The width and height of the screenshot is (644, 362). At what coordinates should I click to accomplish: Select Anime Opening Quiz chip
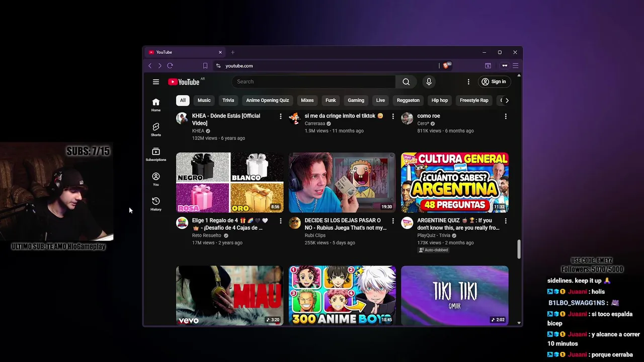tap(267, 100)
